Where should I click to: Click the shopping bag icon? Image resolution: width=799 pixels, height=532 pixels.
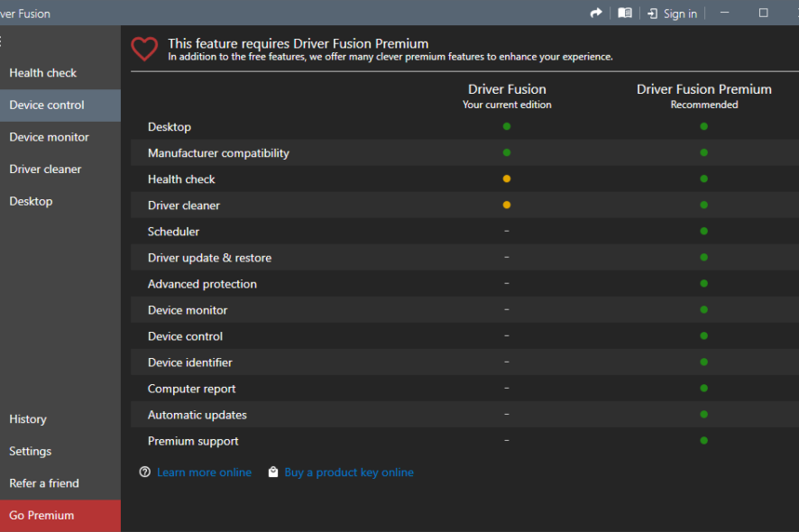[273, 472]
